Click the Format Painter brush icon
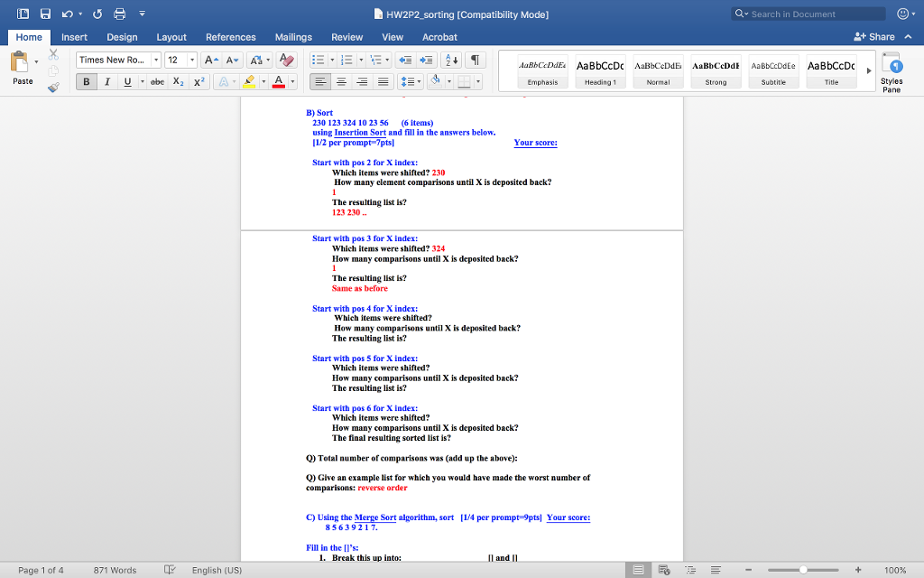Screen dimensions: 924x578 click(x=52, y=88)
